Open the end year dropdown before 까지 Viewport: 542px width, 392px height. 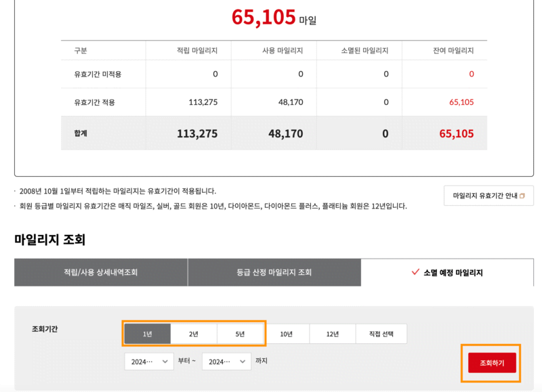(226, 362)
